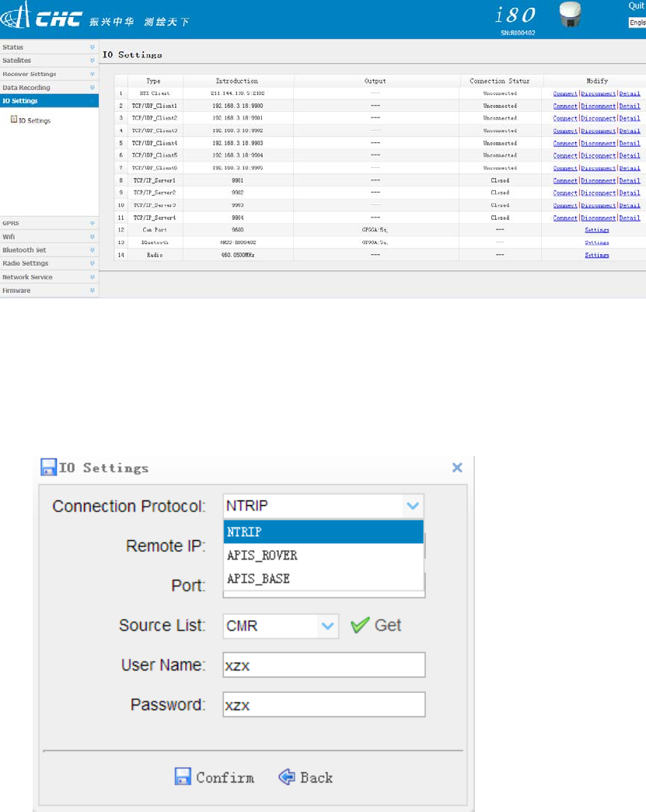The width and height of the screenshot is (646, 812).
Task: Expand the Bluetooth Set chevron
Action: point(93,250)
